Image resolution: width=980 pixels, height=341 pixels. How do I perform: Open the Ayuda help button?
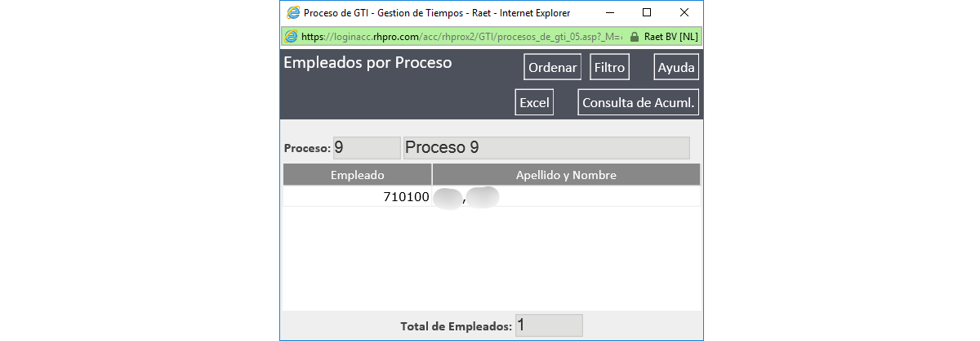pos(676,68)
